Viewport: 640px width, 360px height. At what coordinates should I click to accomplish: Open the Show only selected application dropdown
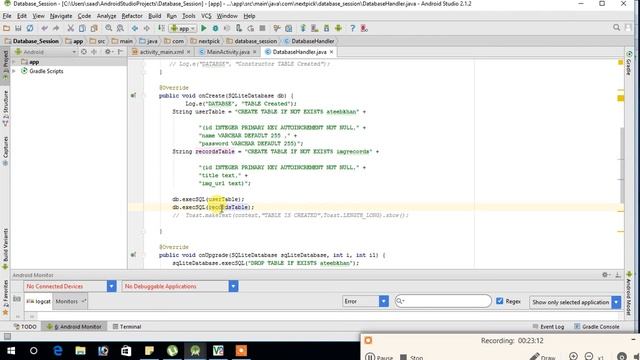(x=575, y=302)
